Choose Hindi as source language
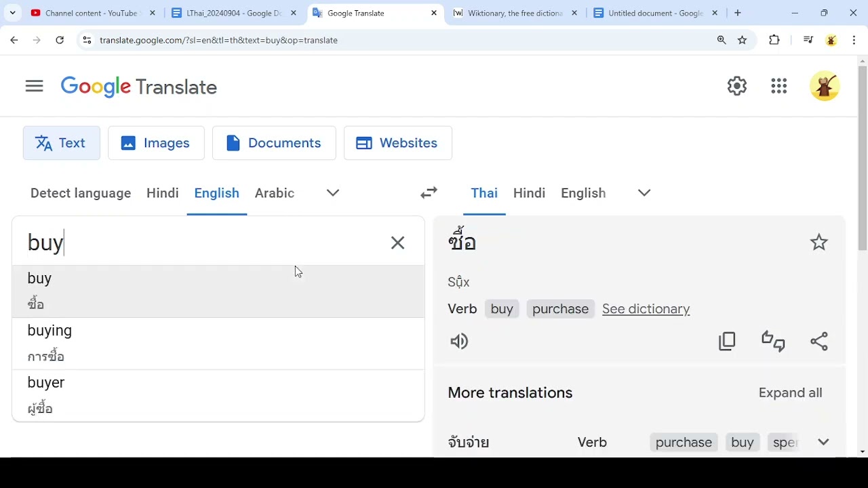868x488 pixels. (x=163, y=193)
